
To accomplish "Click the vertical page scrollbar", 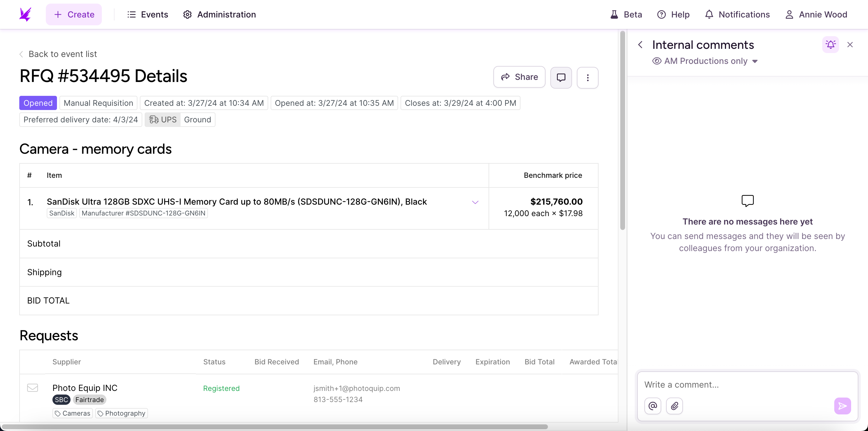I will coord(622,131).
